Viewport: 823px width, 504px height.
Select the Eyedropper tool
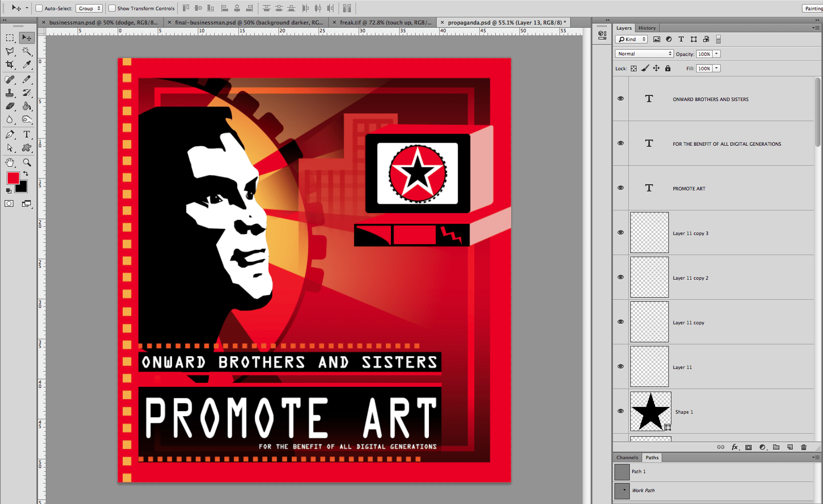click(x=27, y=65)
